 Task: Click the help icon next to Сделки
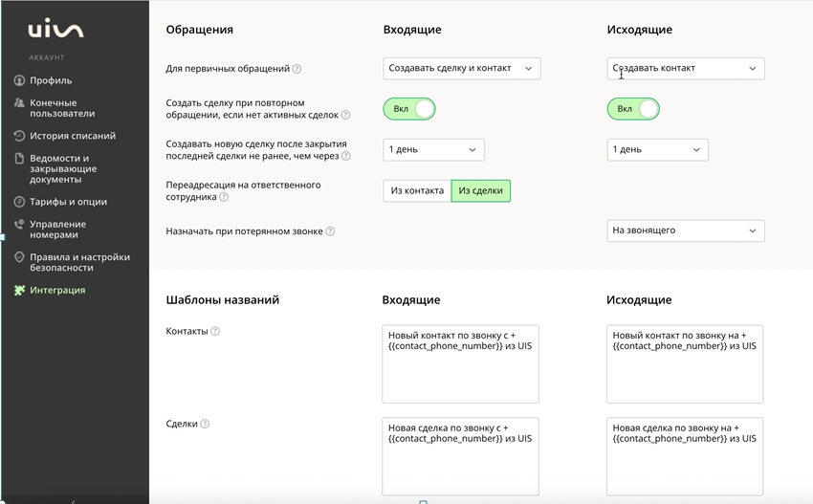click(205, 425)
